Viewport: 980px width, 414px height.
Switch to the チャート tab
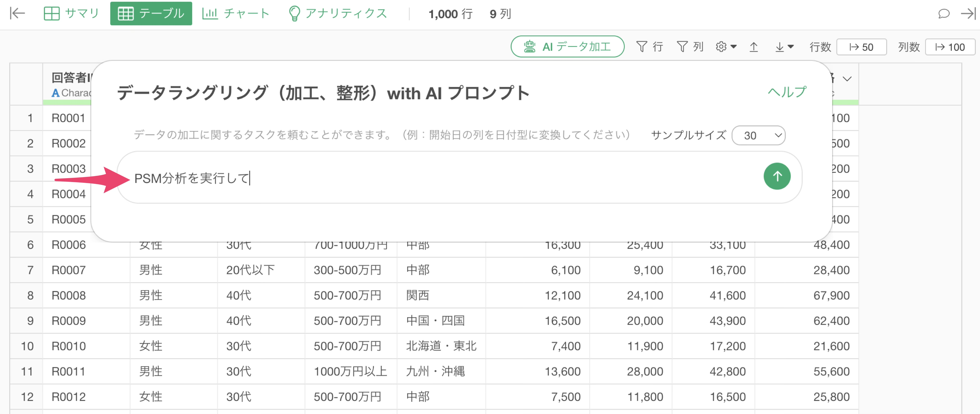pos(236,14)
